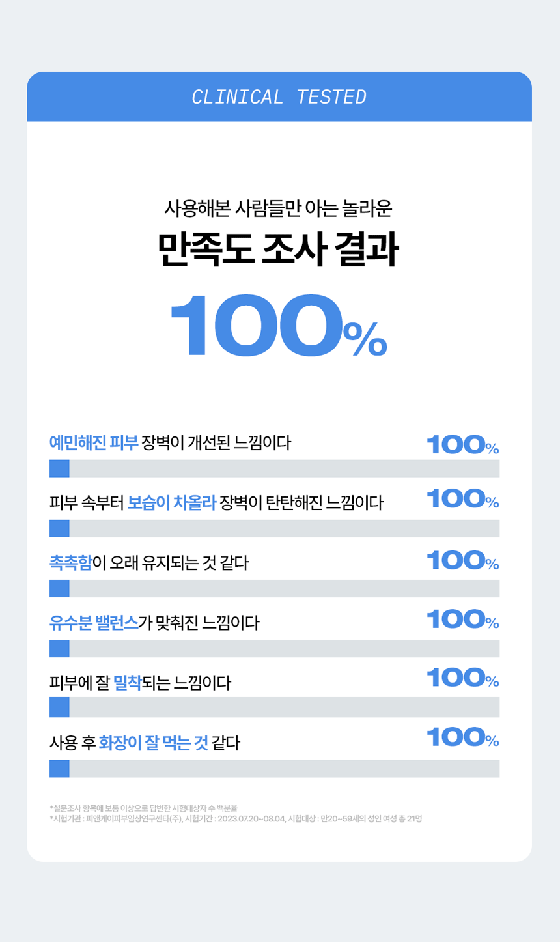Click the progress bar under '보습이 차올라' statement

(x=274, y=528)
